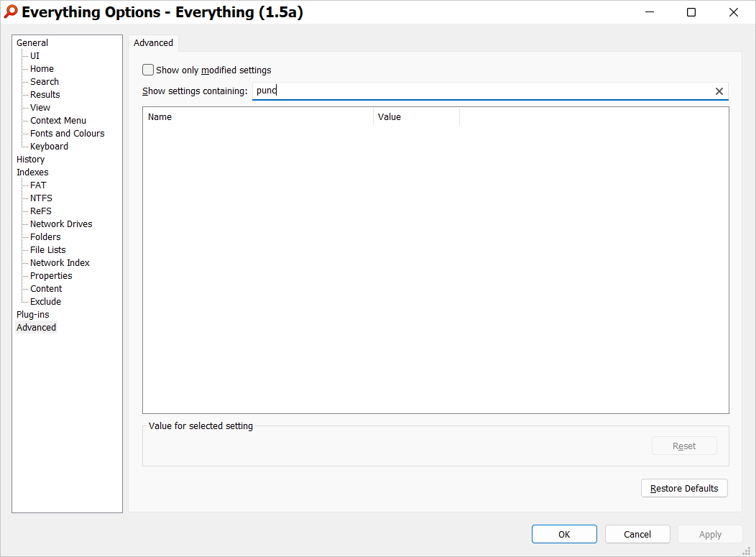Select Search in the options tree
The image size is (756, 557).
pyautogui.click(x=45, y=82)
